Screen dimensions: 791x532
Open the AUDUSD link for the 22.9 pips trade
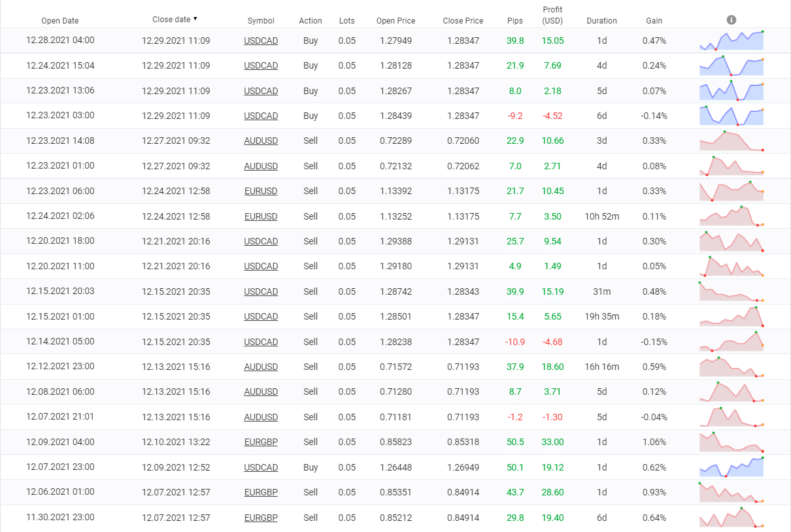pos(261,141)
